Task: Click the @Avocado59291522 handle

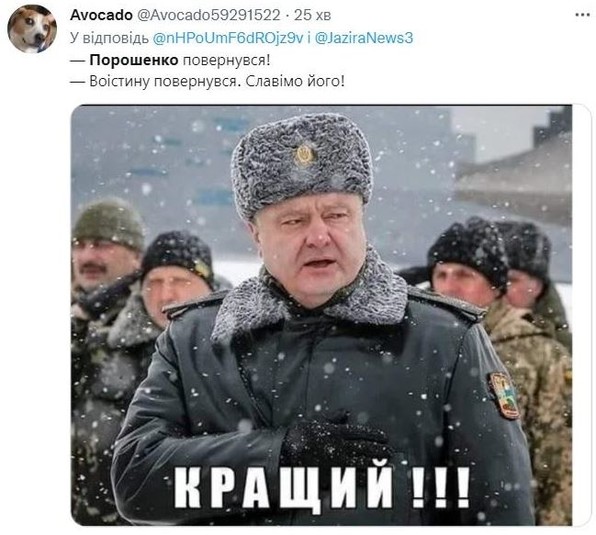Action: pyautogui.click(x=208, y=15)
